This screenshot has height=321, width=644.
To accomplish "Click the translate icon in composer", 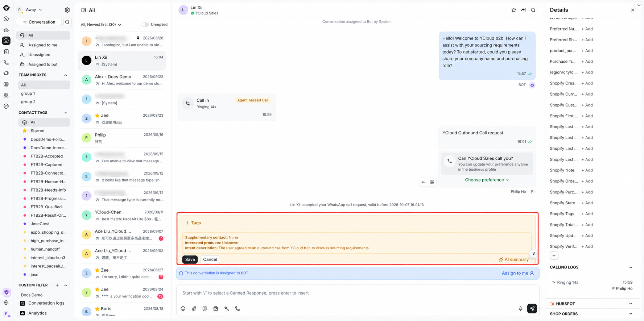I will click(x=227, y=309).
